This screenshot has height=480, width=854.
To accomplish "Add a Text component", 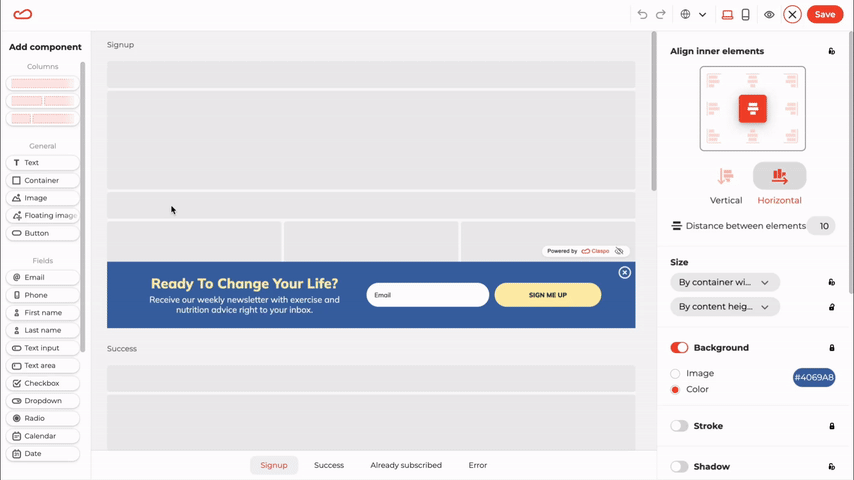I will click(42, 163).
